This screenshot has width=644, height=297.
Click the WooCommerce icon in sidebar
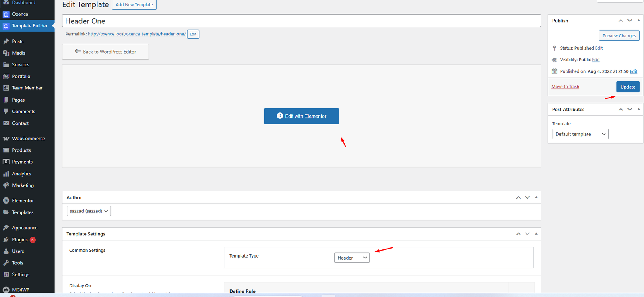(6, 139)
